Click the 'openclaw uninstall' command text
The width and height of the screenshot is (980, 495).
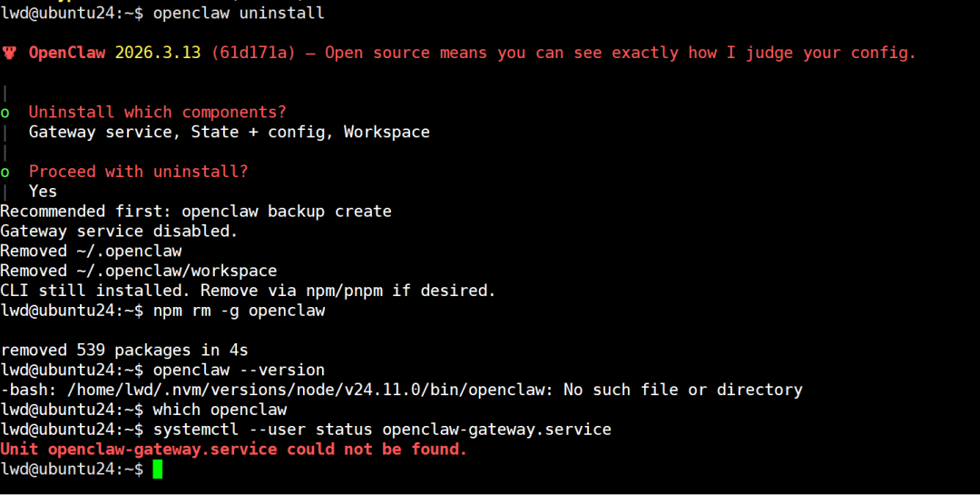click(x=238, y=13)
